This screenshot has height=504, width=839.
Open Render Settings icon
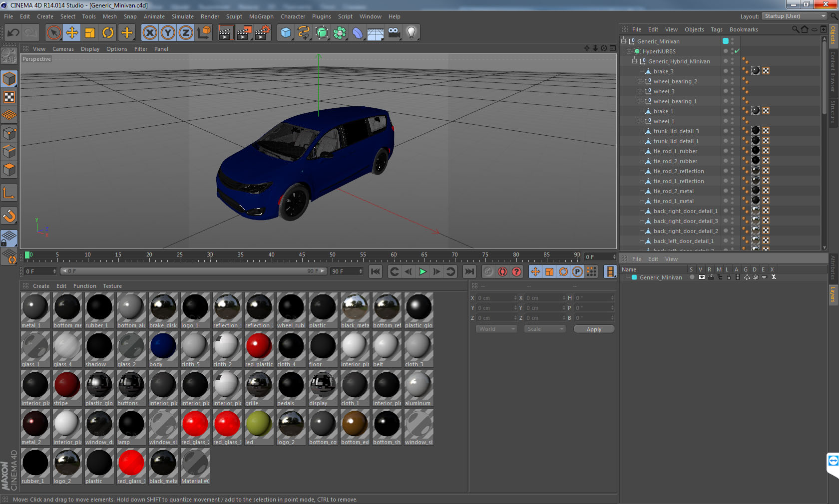pyautogui.click(x=262, y=33)
